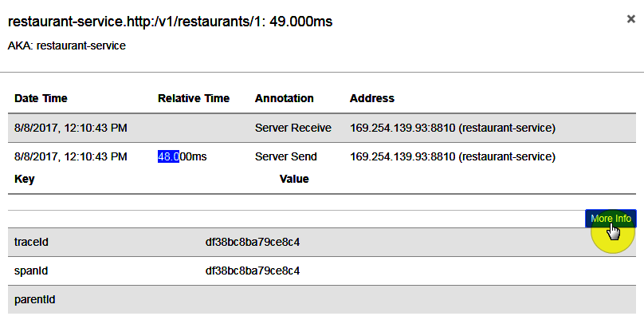Click the 48.000ms relative time value
Viewport: 644px width, 324px height.
pyautogui.click(x=182, y=156)
